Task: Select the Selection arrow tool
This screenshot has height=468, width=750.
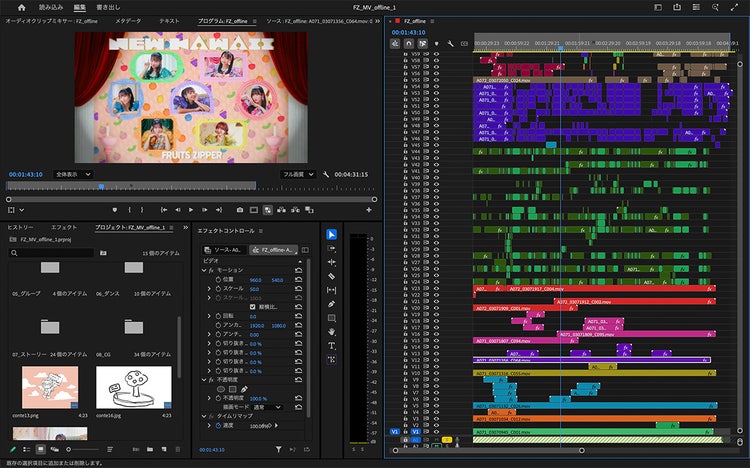Action: 332,234
